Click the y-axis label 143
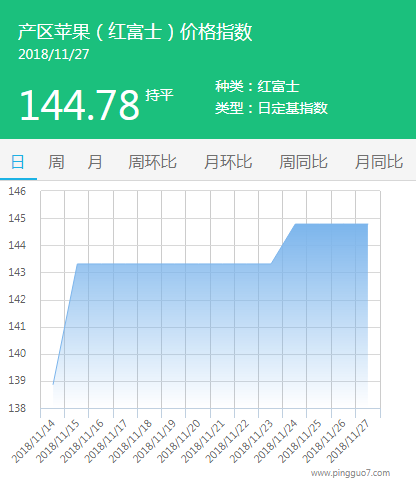The image size is (416, 485). tap(17, 272)
